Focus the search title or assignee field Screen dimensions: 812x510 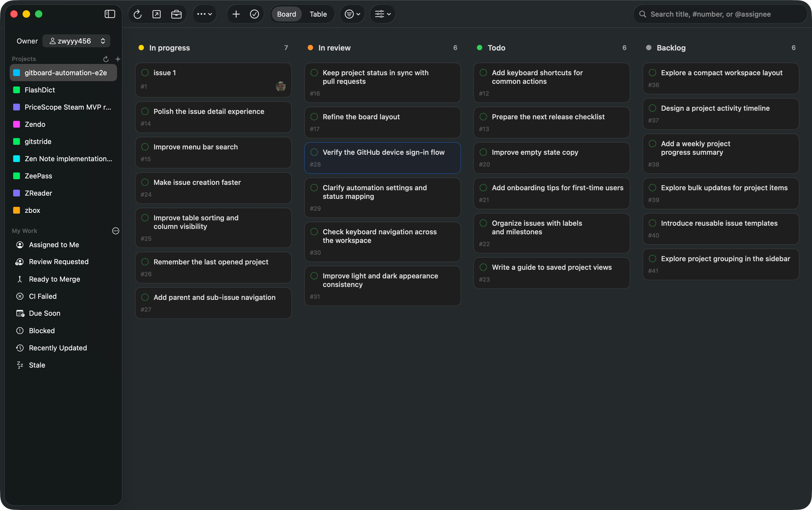pyautogui.click(x=720, y=14)
